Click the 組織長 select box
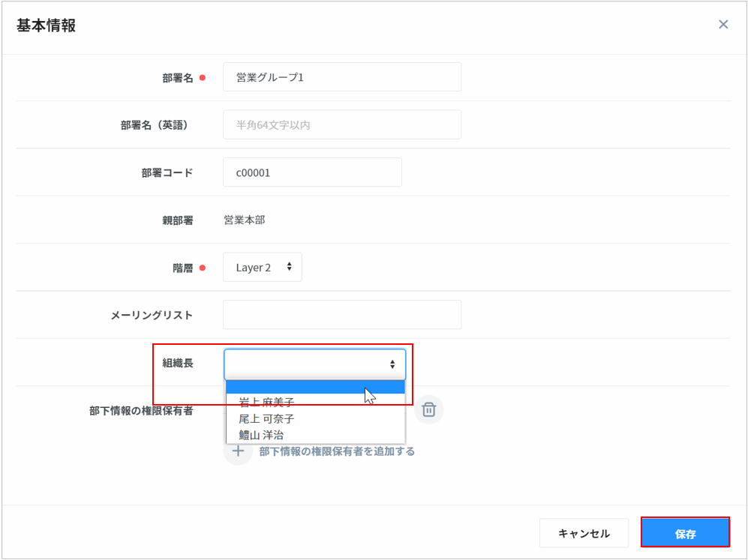 [314, 364]
